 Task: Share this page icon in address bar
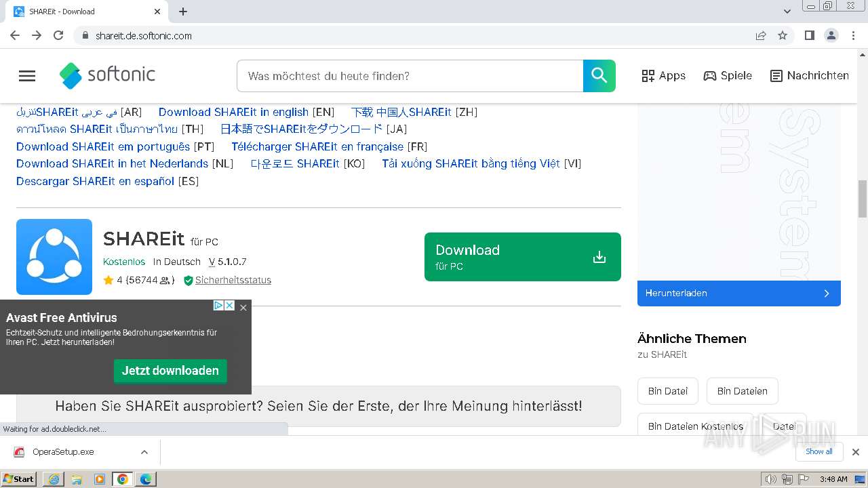point(761,35)
